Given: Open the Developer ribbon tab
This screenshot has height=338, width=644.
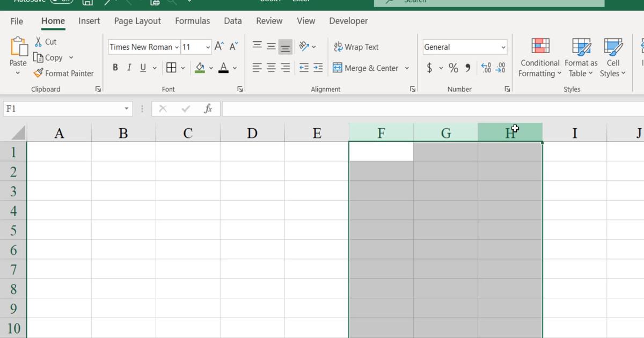Looking at the screenshot, I should pos(348,21).
